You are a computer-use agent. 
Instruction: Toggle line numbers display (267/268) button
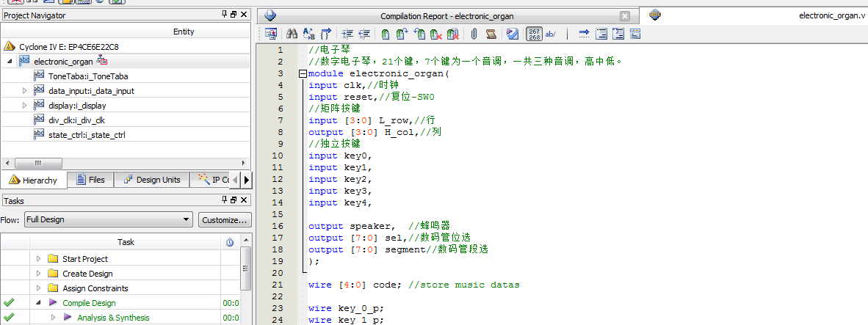(535, 34)
